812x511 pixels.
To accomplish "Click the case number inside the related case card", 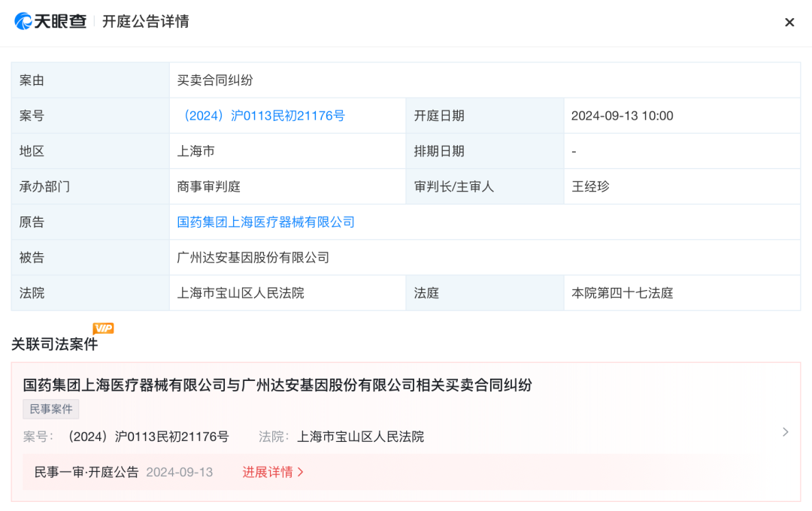I will (x=148, y=437).
